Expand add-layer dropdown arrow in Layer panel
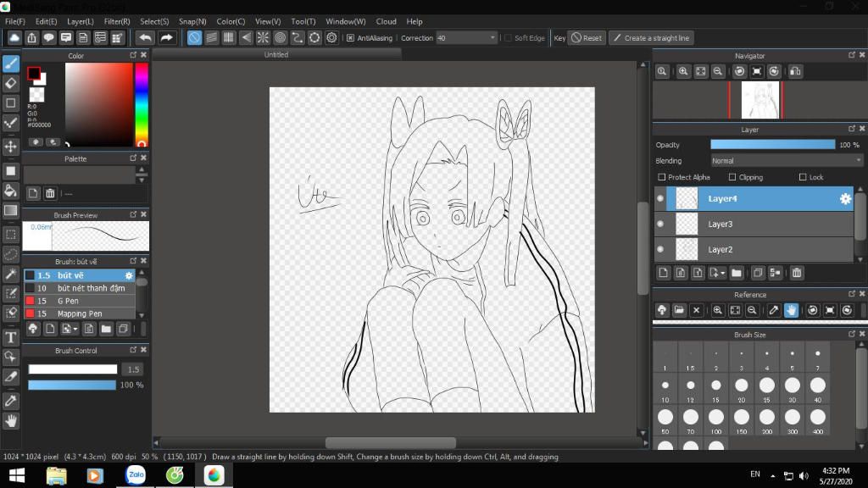 click(722, 274)
